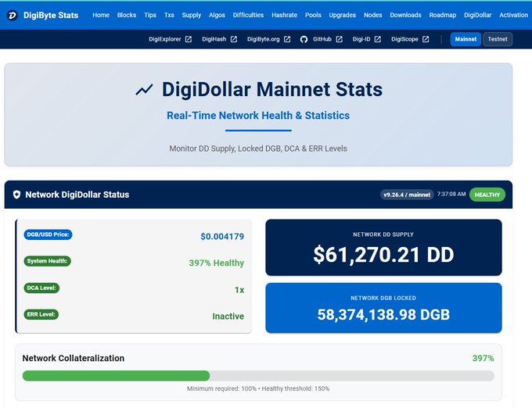Click the 397% collateralization percentage
The image size is (532, 408).
pyautogui.click(x=483, y=358)
